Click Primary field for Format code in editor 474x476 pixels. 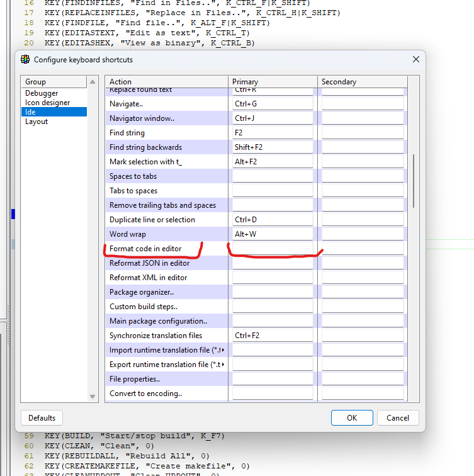click(x=273, y=249)
